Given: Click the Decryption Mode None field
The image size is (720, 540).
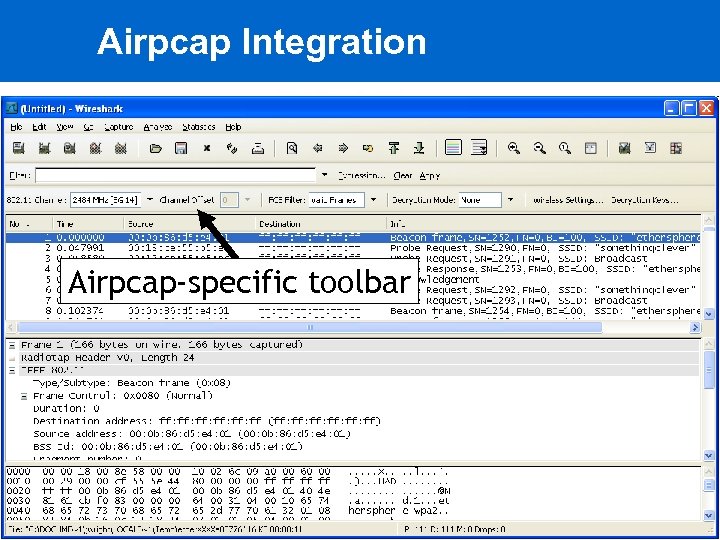Looking at the screenshot, I should [x=480, y=200].
